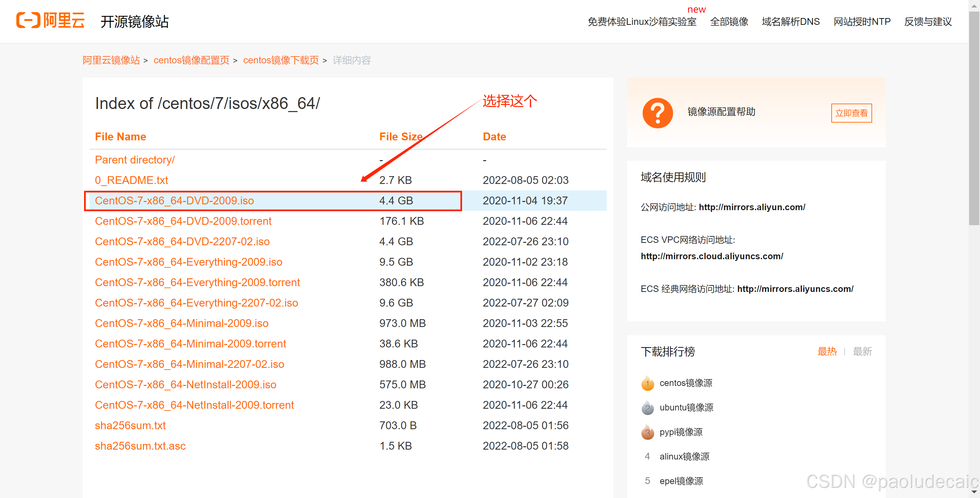The width and height of the screenshot is (980, 498).
Task: Click the bronze rank 3 flame badge
Action: [647, 433]
